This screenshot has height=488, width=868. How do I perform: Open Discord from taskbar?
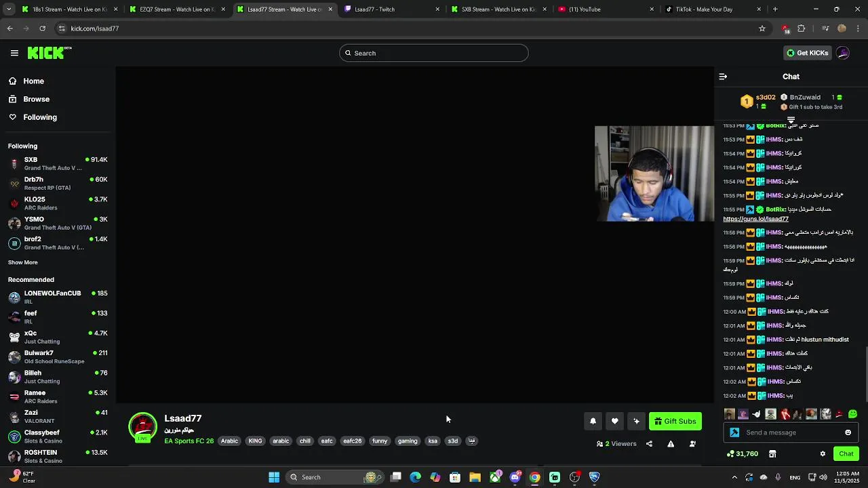pos(515,477)
